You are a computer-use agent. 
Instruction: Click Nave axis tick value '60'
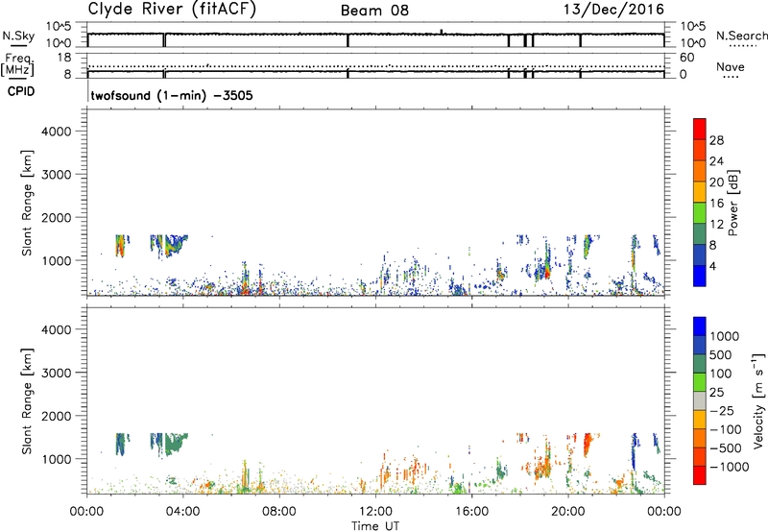[686, 58]
